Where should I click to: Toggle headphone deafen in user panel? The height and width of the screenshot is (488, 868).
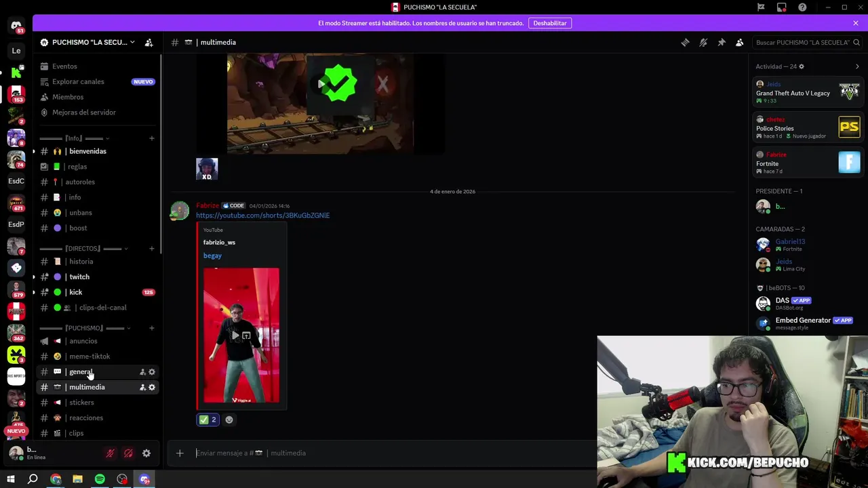tap(128, 453)
